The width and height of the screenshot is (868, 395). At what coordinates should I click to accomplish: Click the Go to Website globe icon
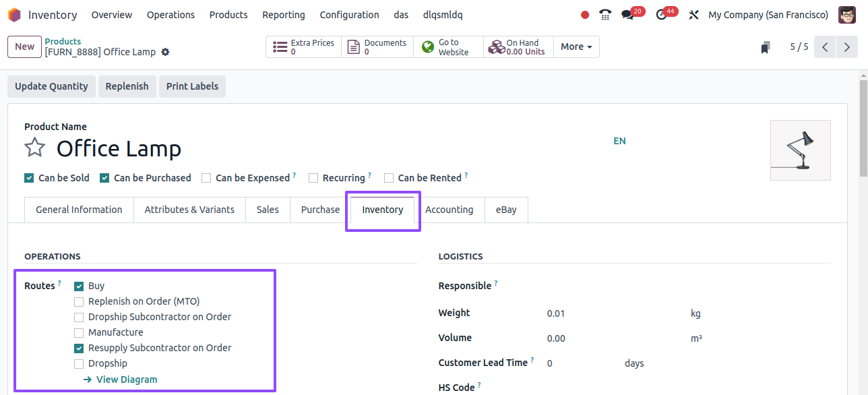pyautogui.click(x=427, y=47)
